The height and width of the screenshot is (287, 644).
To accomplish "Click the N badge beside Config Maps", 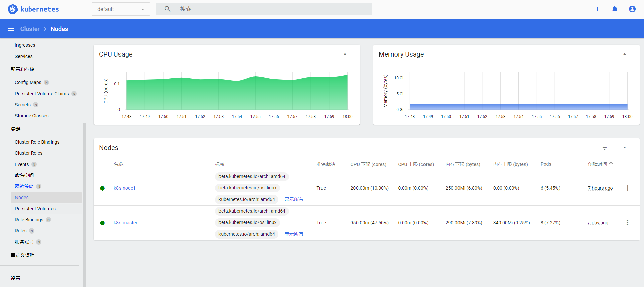I will click(46, 82).
